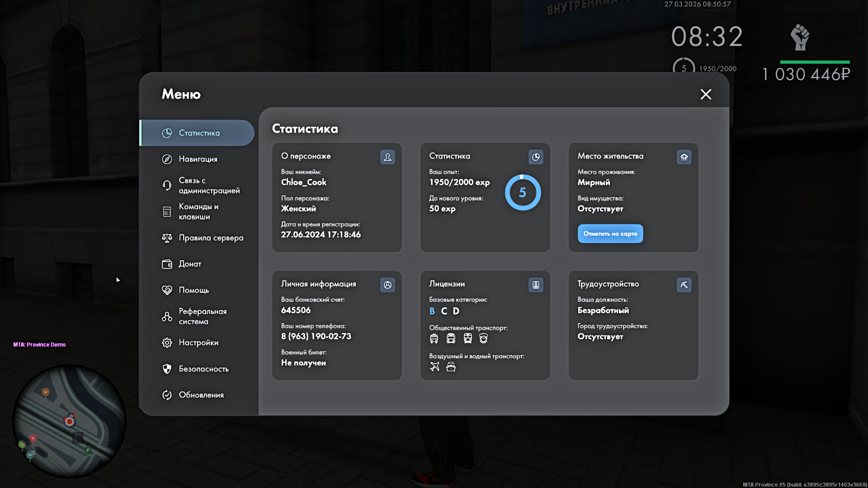The image size is (868, 488).
Task: Click the pickaxe icon in Трудоустройство card
Action: [x=684, y=285]
